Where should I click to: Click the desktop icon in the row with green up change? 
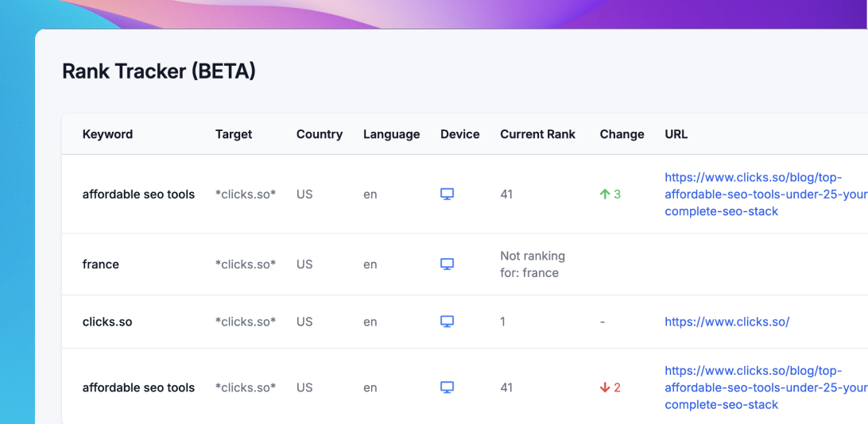click(447, 194)
